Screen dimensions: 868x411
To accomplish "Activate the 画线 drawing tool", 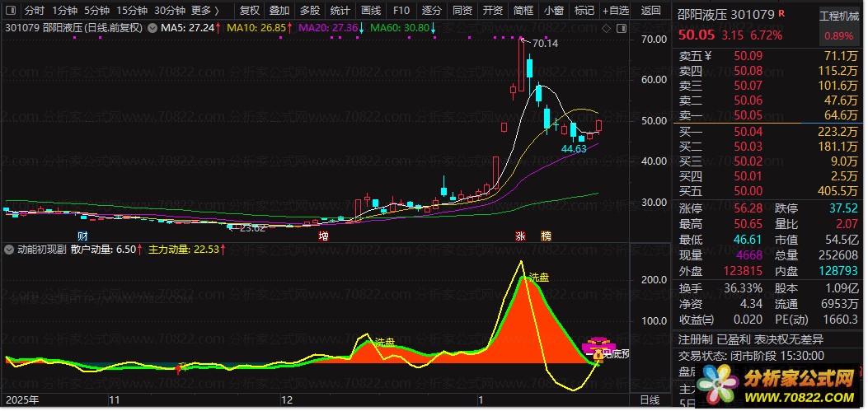I will tap(371, 10).
